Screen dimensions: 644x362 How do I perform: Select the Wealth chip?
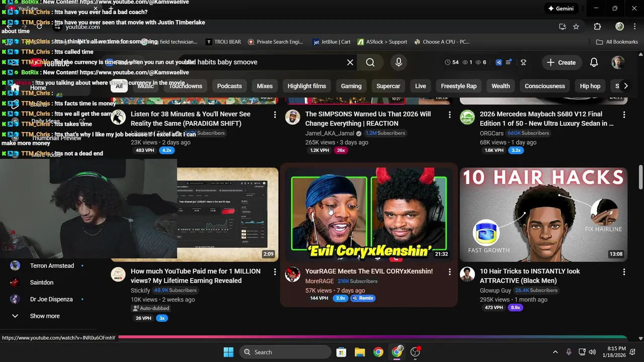(x=501, y=86)
